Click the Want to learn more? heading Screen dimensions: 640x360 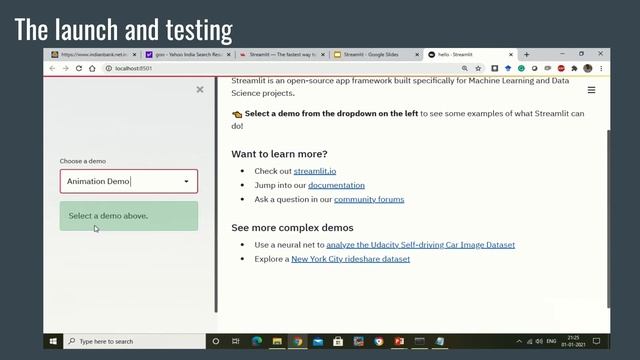279,154
